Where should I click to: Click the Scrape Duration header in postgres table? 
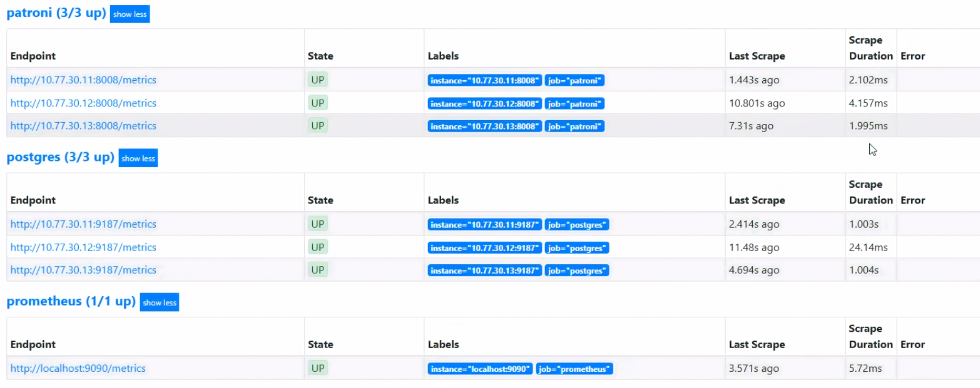[x=871, y=192]
